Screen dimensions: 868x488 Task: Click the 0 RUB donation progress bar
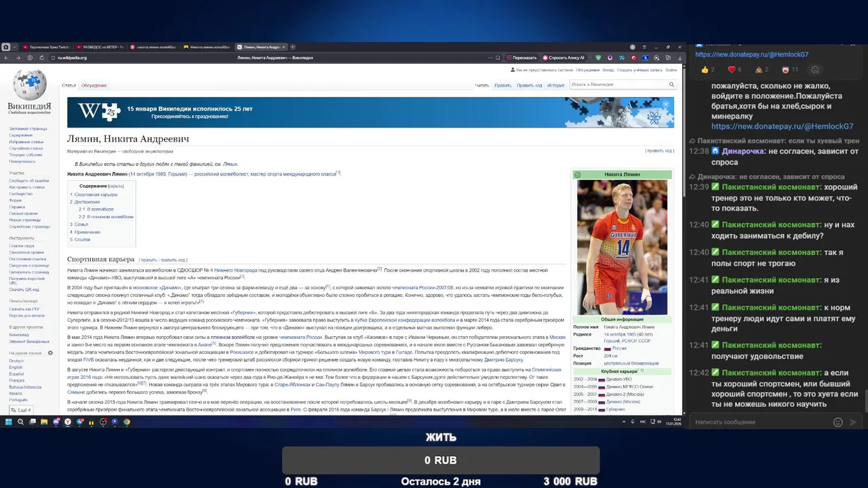coord(441,460)
